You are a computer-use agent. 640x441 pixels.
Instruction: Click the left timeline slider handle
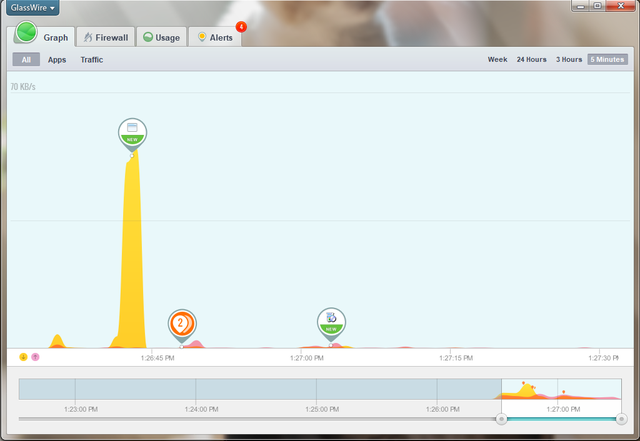(x=501, y=419)
